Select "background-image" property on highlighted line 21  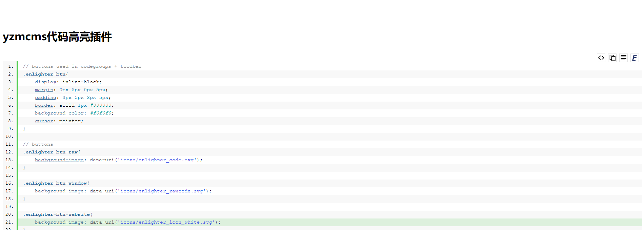[59, 222]
